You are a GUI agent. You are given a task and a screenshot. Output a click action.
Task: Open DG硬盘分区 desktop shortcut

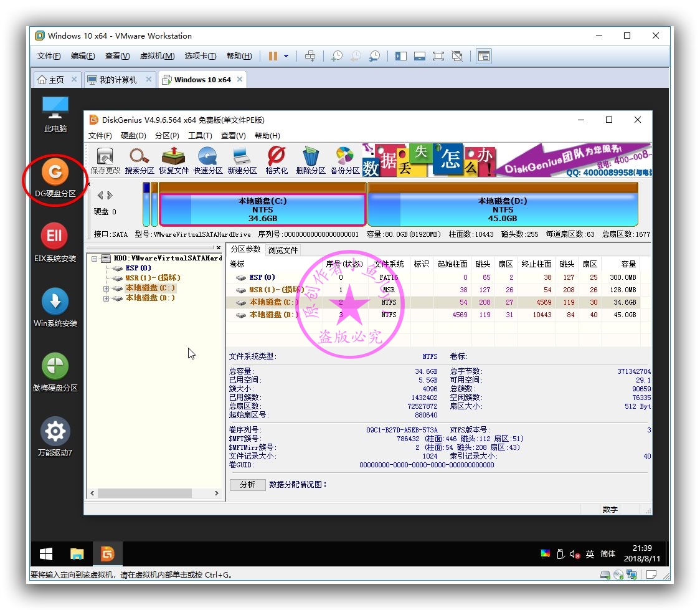click(55, 179)
